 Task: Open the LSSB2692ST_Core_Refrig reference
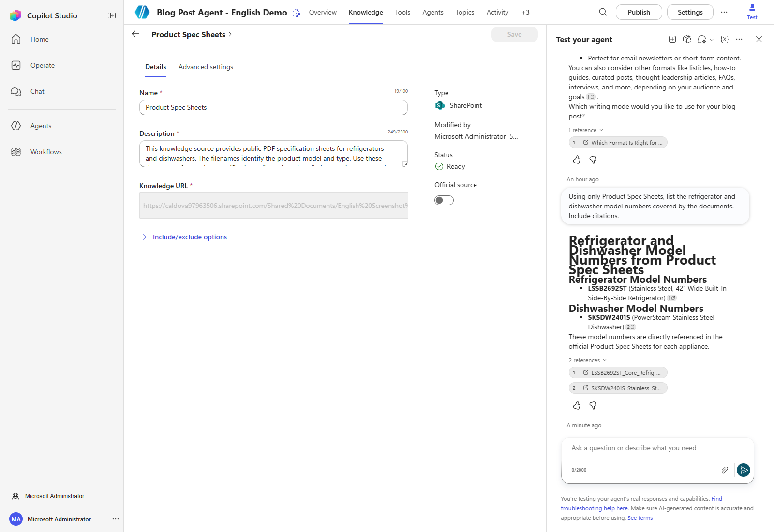pos(618,373)
